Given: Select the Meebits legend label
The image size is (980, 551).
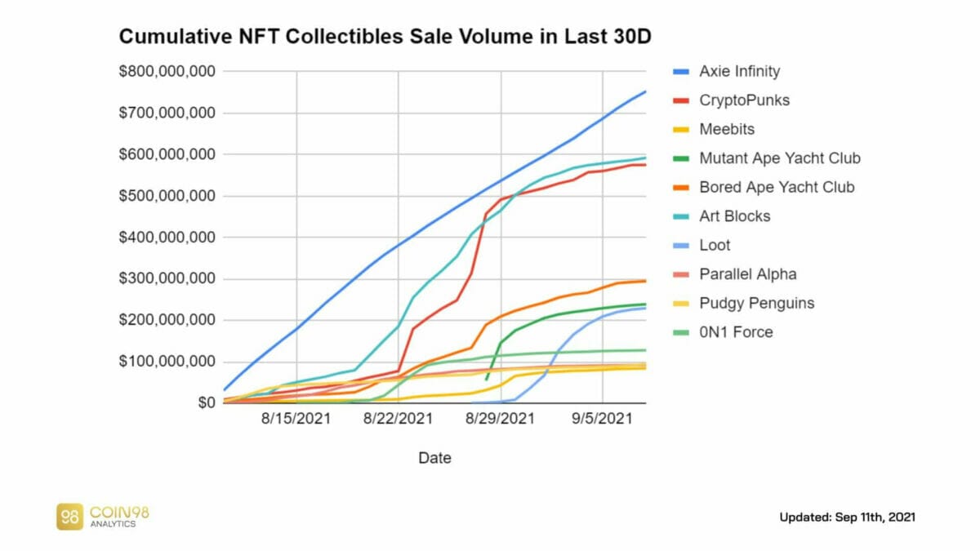Looking at the screenshot, I should [x=727, y=129].
